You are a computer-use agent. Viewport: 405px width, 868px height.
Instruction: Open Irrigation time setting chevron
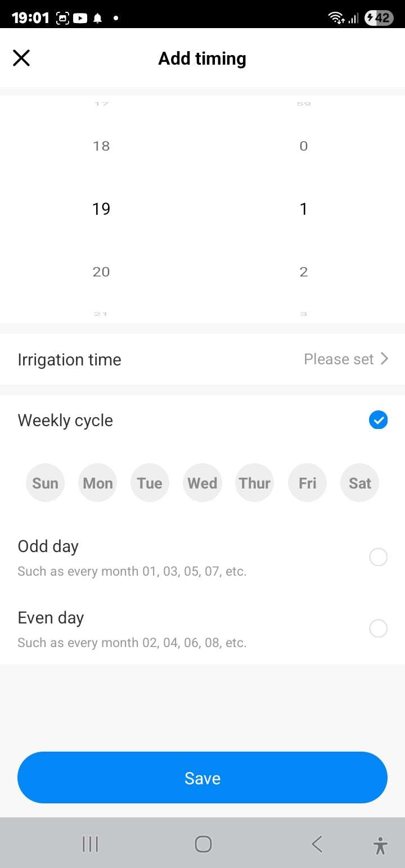click(x=385, y=359)
